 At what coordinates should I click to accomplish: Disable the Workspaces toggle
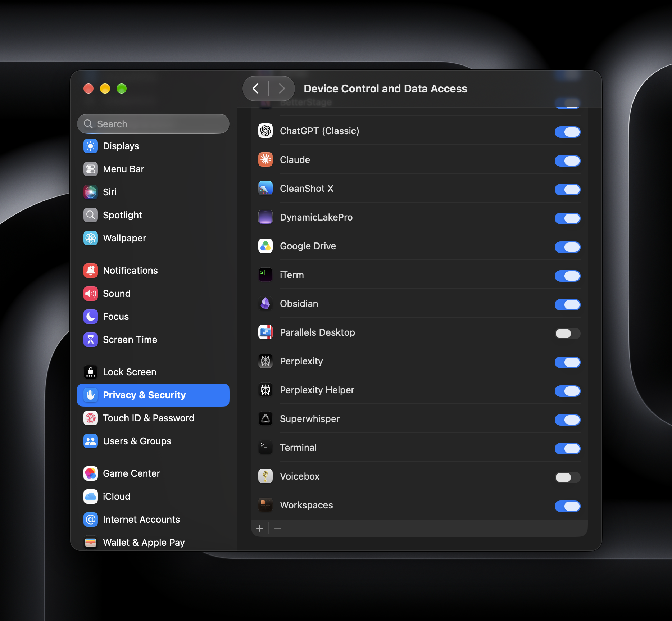click(x=567, y=506)
